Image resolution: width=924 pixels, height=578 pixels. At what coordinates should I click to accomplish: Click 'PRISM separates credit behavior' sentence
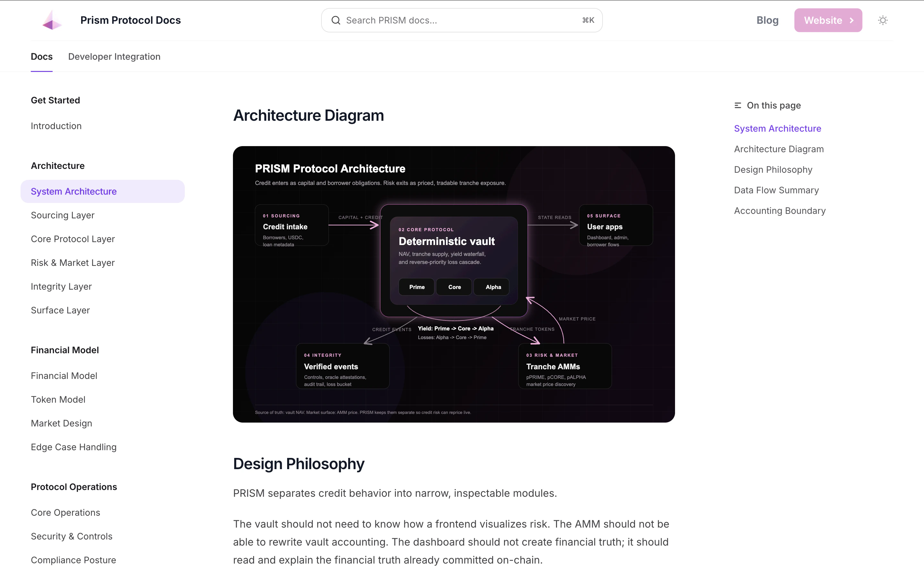tap(395, 493)
